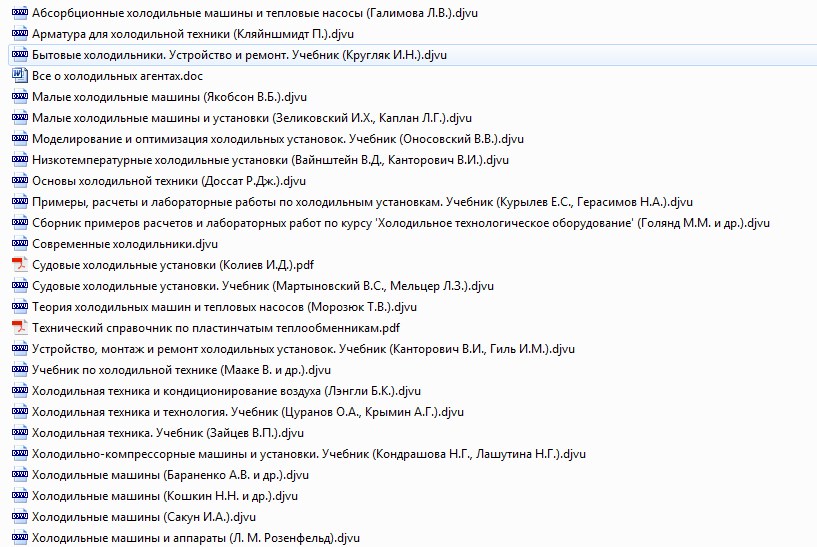Click the djvu icon beside Абсорбционные холодильные машины
The image size is (817, 547).
(x=20, y=13)
